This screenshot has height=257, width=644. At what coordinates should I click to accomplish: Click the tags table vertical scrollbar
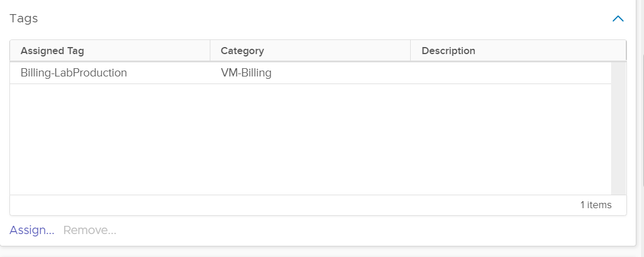point(618,128)
